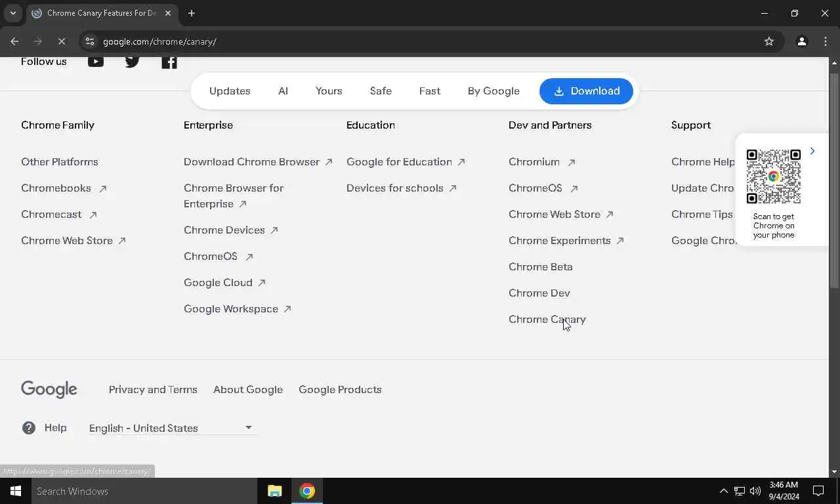Open Google for Education link

(x=406, y=162)
